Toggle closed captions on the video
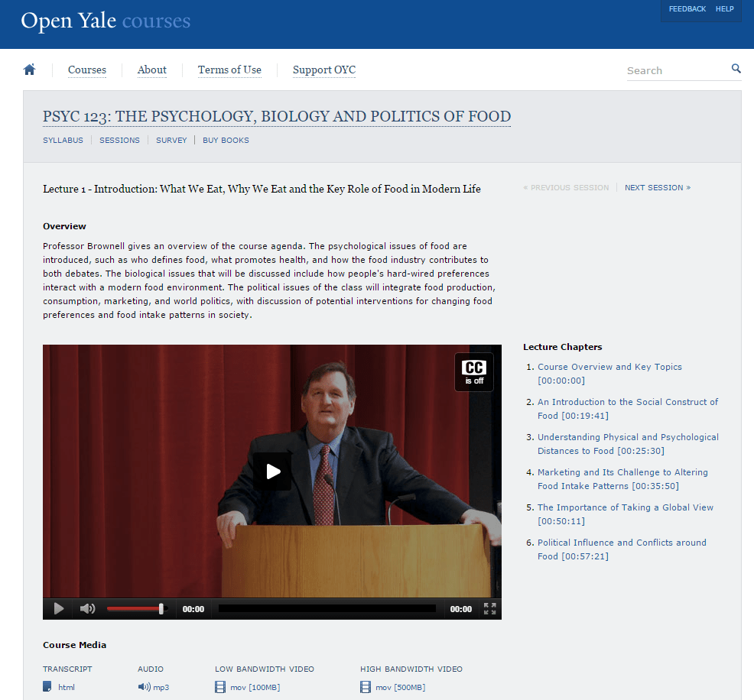The image size is (754, 700). (474, 372)
